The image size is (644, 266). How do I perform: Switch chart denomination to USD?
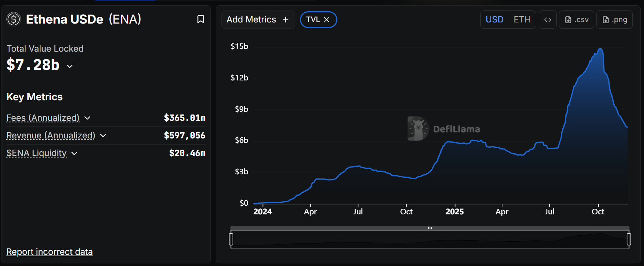point(494,20)
